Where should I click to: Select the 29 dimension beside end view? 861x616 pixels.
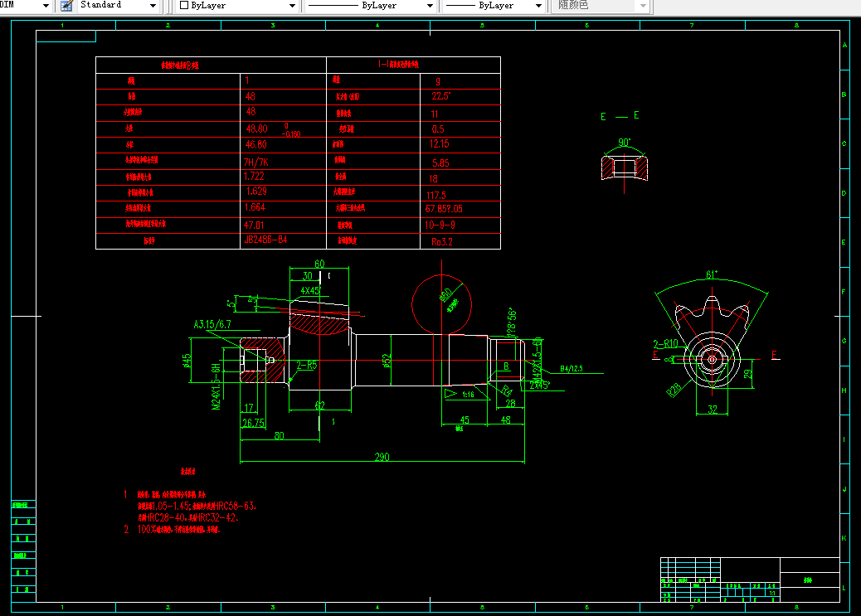tap(748, 374)
